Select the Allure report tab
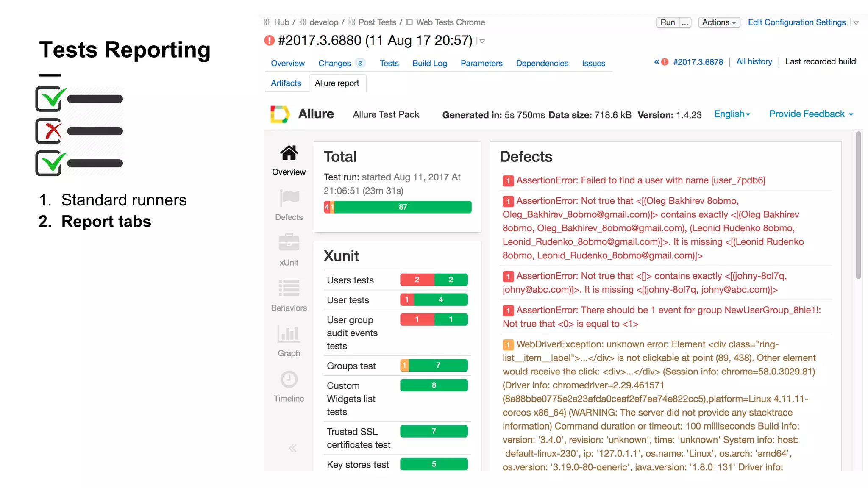 (x=337, y=83)
